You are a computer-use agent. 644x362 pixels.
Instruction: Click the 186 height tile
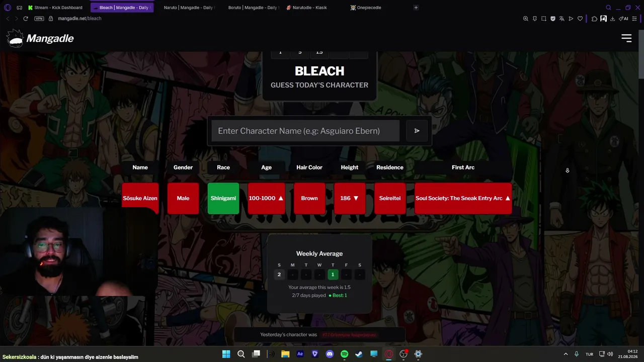350,198
